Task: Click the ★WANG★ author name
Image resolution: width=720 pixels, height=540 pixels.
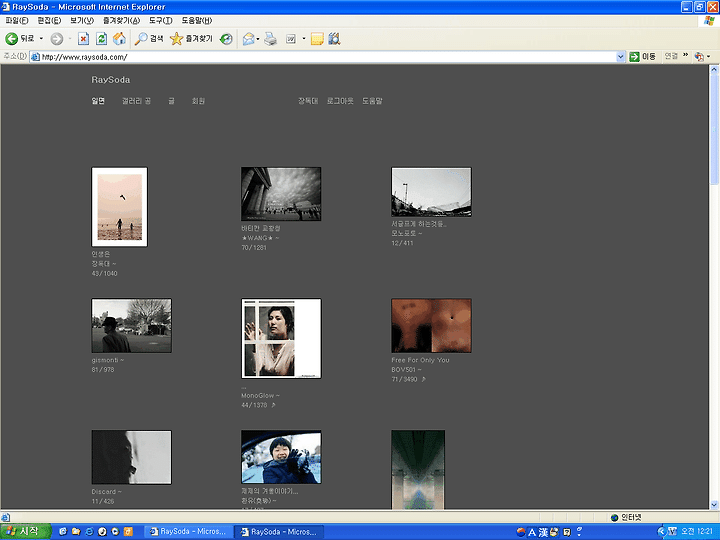Action: [258, 238]
